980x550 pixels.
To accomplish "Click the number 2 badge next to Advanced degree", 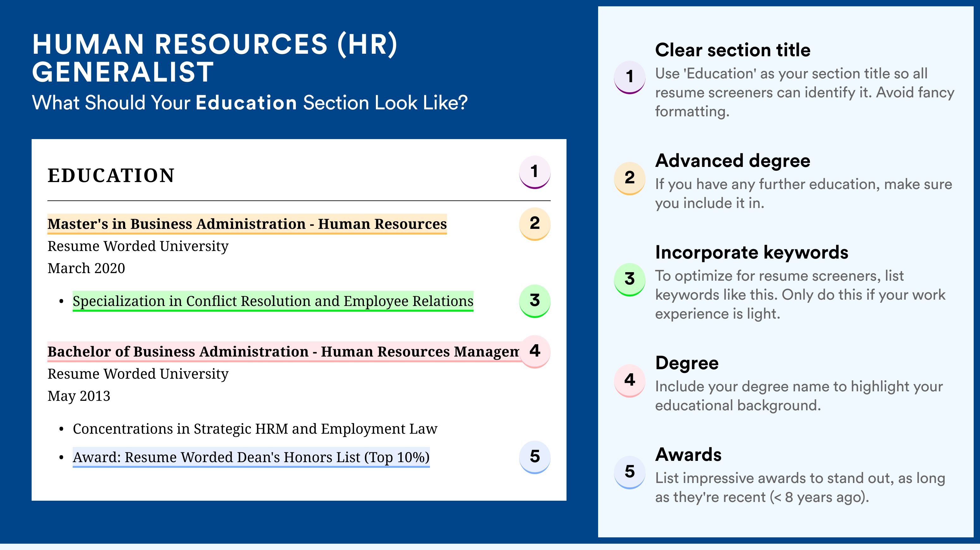I will [630, 178].
